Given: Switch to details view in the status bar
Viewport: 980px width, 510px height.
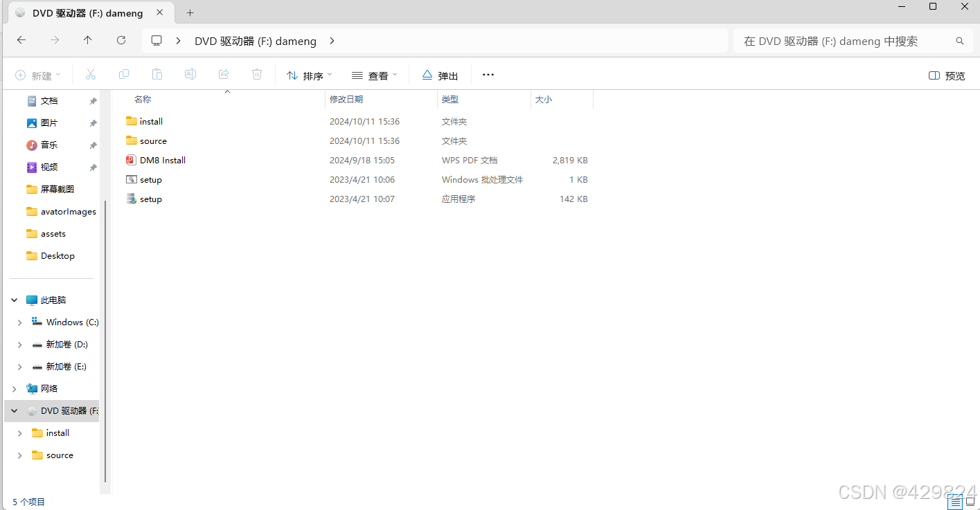Looking at the screenshot, I should tap(954, 501).
